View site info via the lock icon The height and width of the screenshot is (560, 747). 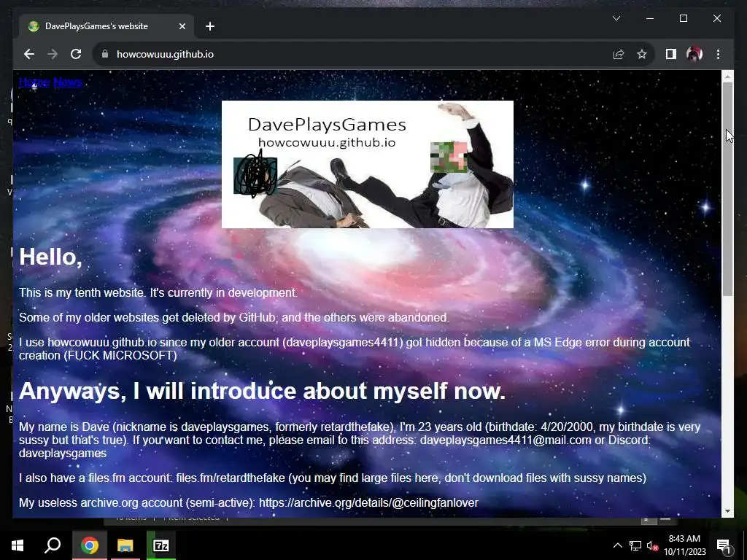[x=105, y=54]
